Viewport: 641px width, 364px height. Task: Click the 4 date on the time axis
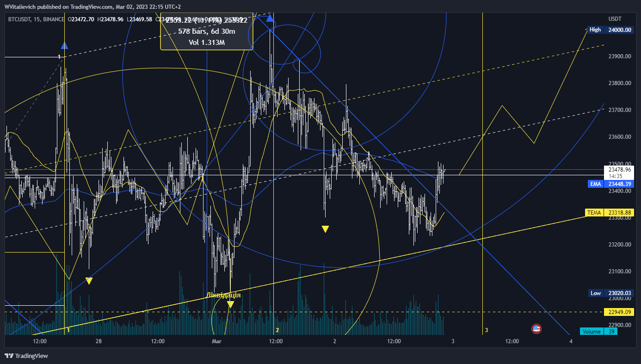point(571,341)
